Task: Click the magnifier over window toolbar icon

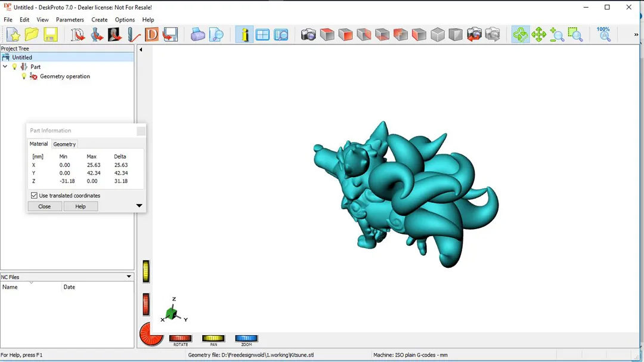Action: pyautogui.click(x=281, y=35)
